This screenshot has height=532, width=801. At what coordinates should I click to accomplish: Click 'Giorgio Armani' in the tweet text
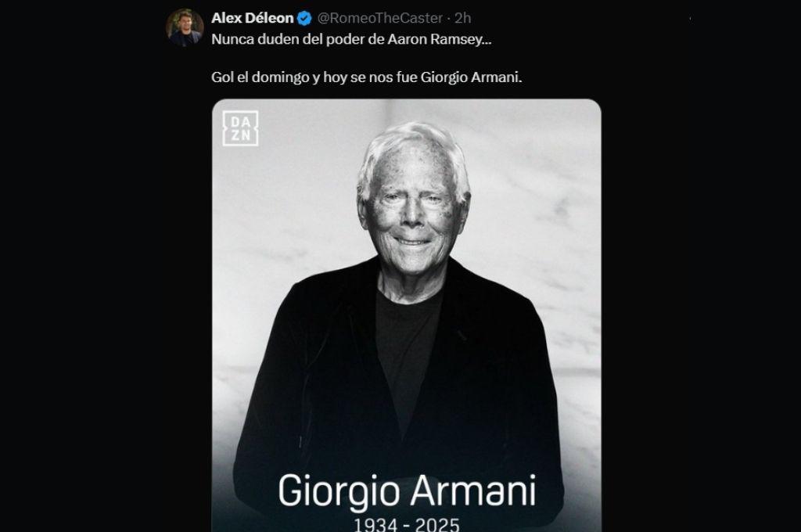point(470,77)
